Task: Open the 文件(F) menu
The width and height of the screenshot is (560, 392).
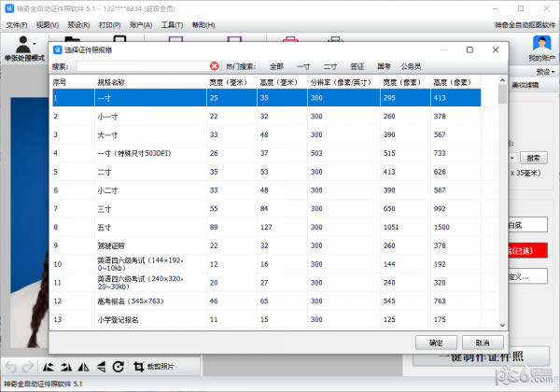Action: point(18,24)
